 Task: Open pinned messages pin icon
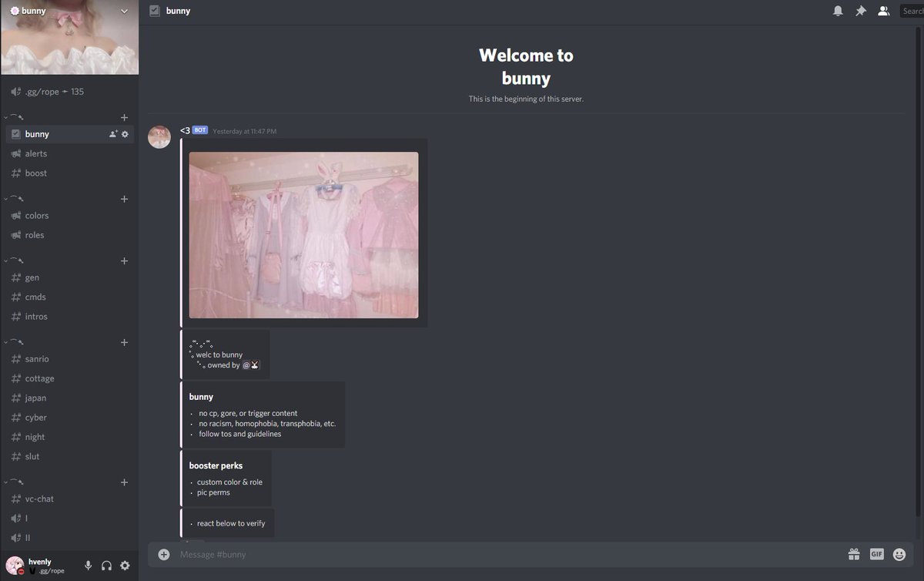point(861,11)
